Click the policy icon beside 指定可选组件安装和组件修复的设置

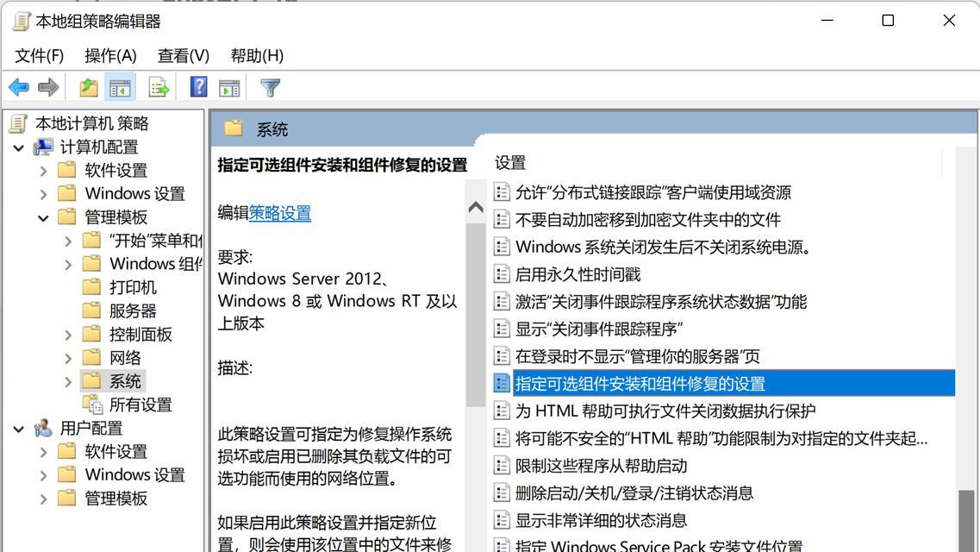point(502,383)
